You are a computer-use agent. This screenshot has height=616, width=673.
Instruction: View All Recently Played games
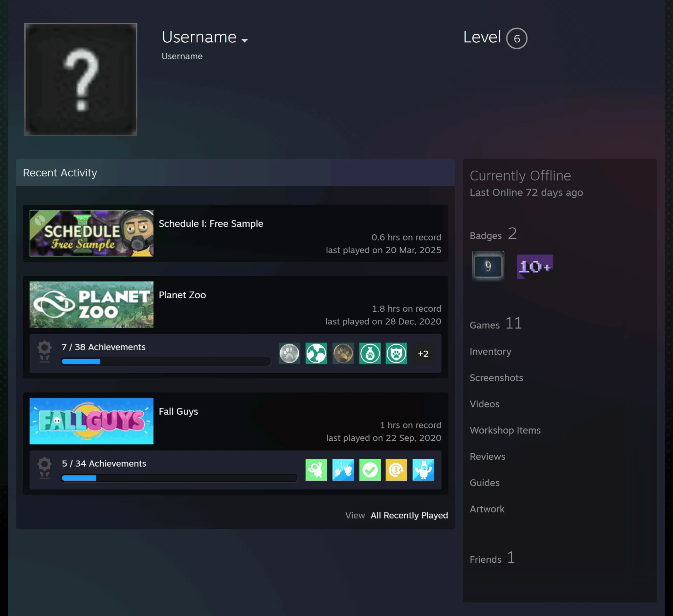(x=409, y=515)
